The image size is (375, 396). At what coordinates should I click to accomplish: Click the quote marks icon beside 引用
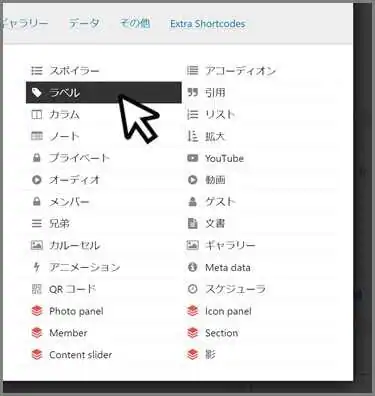pyautogui.click(x=192, y=92)
